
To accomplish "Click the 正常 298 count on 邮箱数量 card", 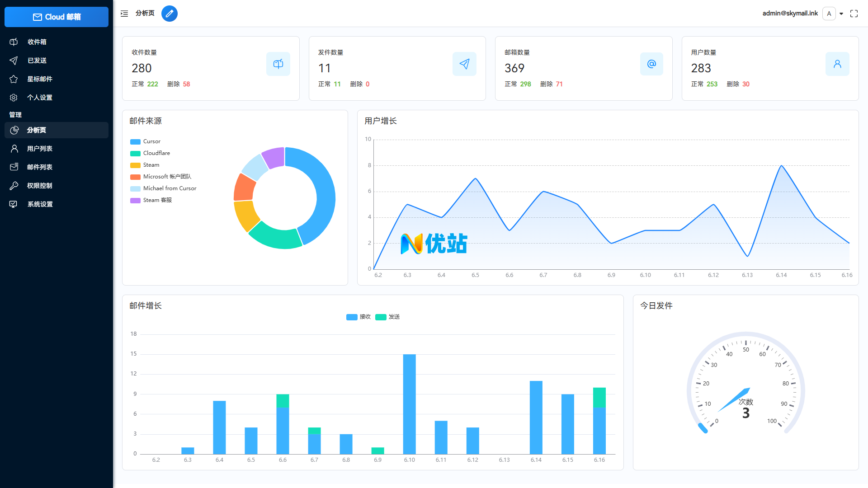I will click(519, 84).
